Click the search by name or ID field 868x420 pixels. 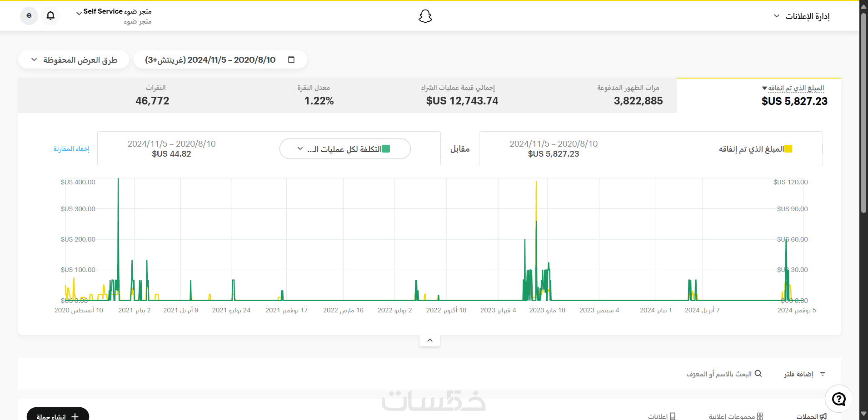723,374
